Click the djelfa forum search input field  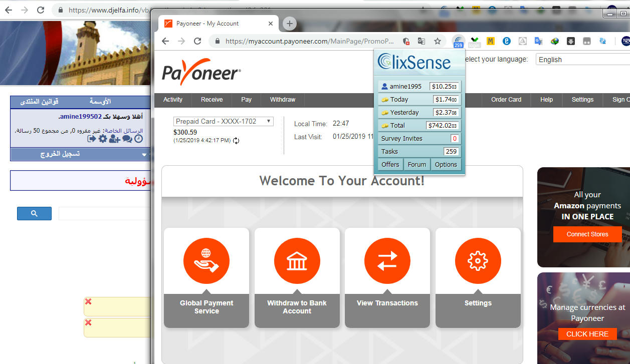[x=104, y=213]
